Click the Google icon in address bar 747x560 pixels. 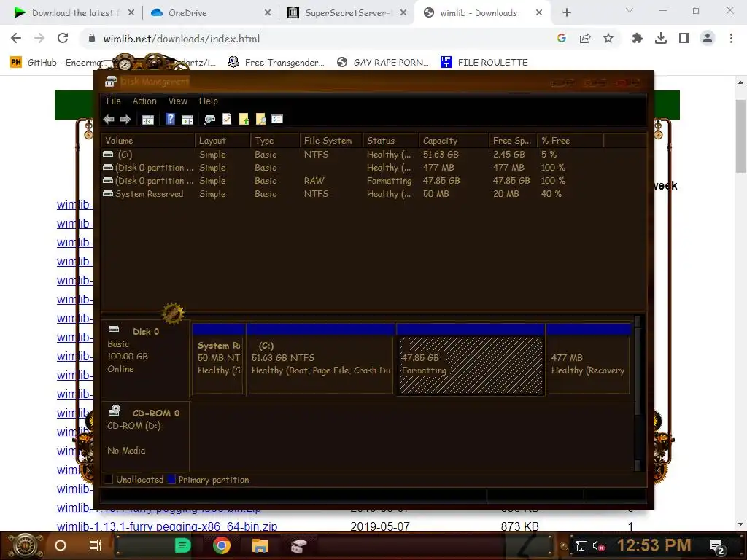coord(562,38)
